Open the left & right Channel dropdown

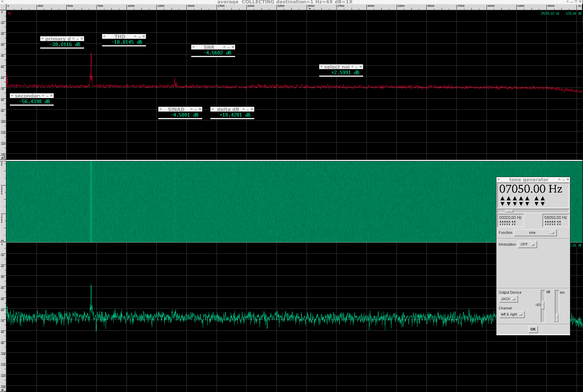(x=512, y=314)
